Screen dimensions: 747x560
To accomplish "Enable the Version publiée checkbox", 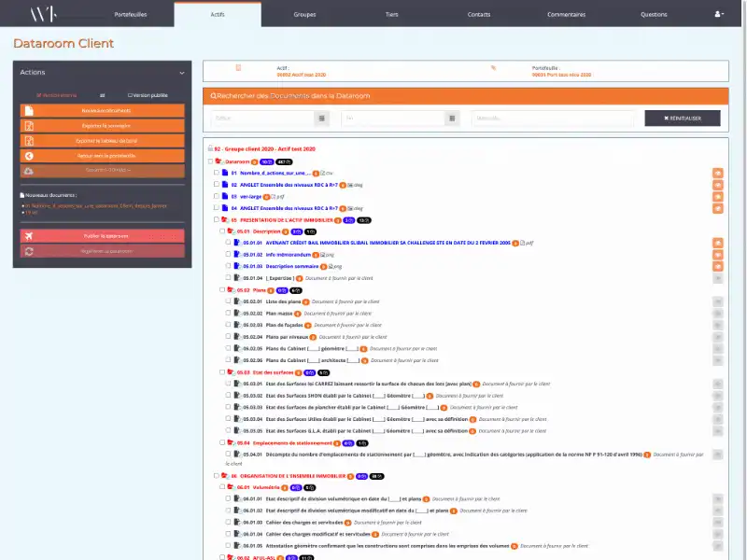I will [x=130, y=96].
